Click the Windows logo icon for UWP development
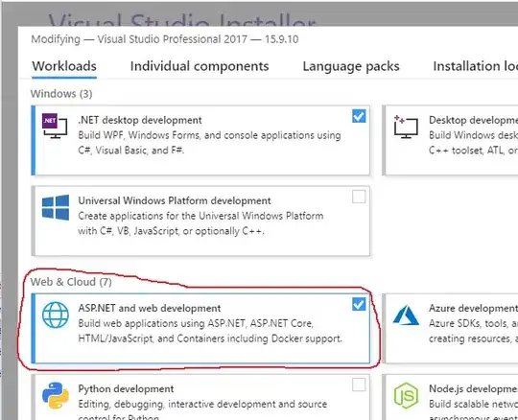The height and width of the screenshot is (420, 518). point(56,207)
